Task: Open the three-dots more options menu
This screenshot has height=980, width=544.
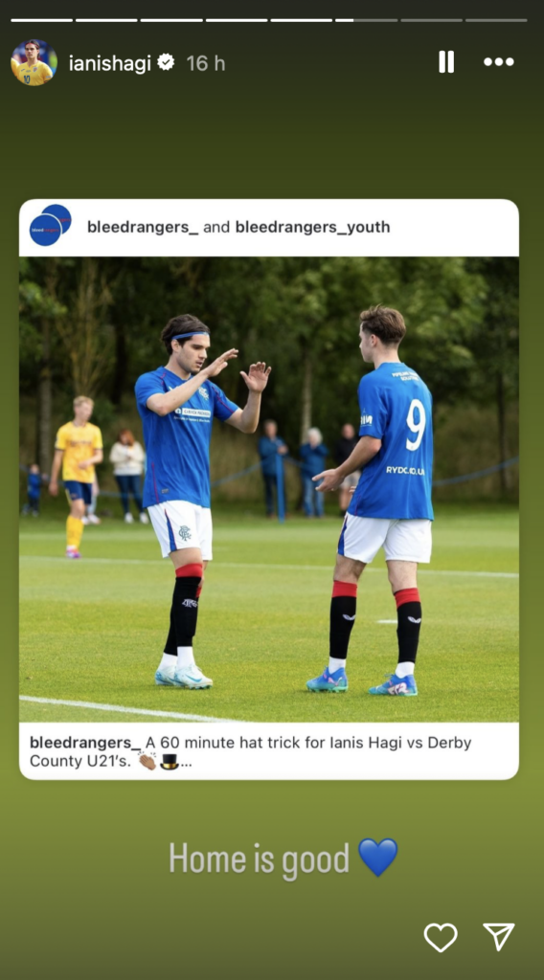Action: (498, 62)
